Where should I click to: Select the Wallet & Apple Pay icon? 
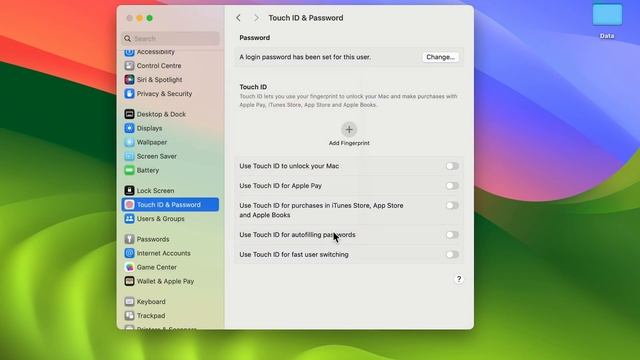(129, 281)
